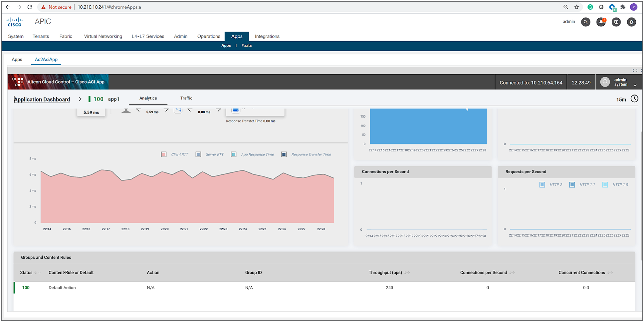644x322 pixels.
Task: Open the Integrations menu
Action: [267, 36]
